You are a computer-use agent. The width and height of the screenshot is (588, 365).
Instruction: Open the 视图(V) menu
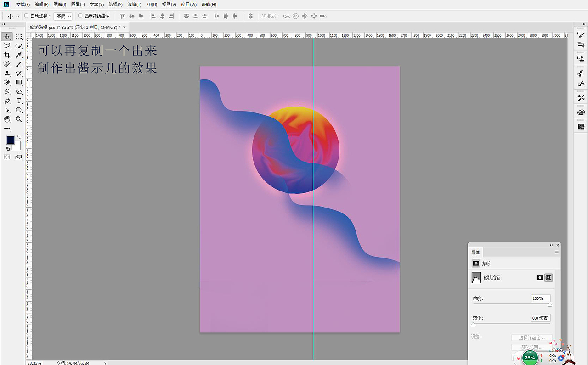[x=170, y=5]
